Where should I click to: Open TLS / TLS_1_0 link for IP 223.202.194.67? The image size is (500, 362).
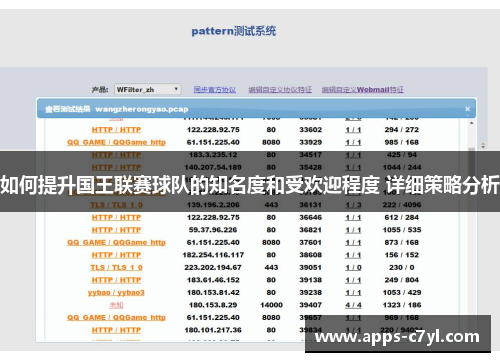[116, 267]
